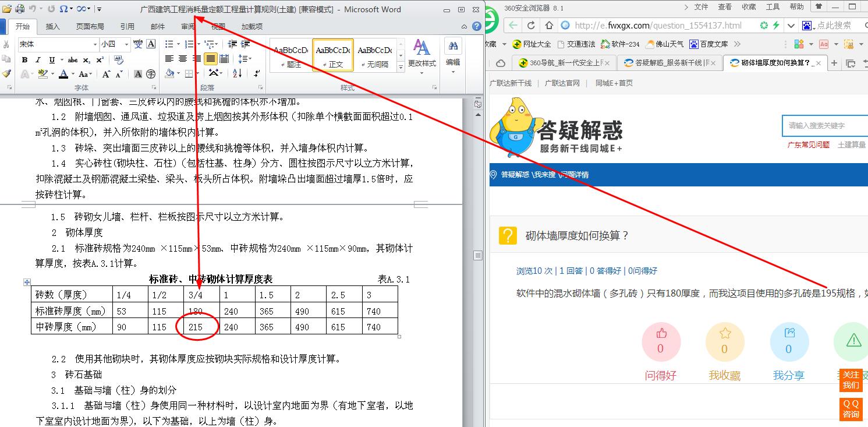
Task: Toggle Bold formatting in Word ribbon
Action: [24, 60]
